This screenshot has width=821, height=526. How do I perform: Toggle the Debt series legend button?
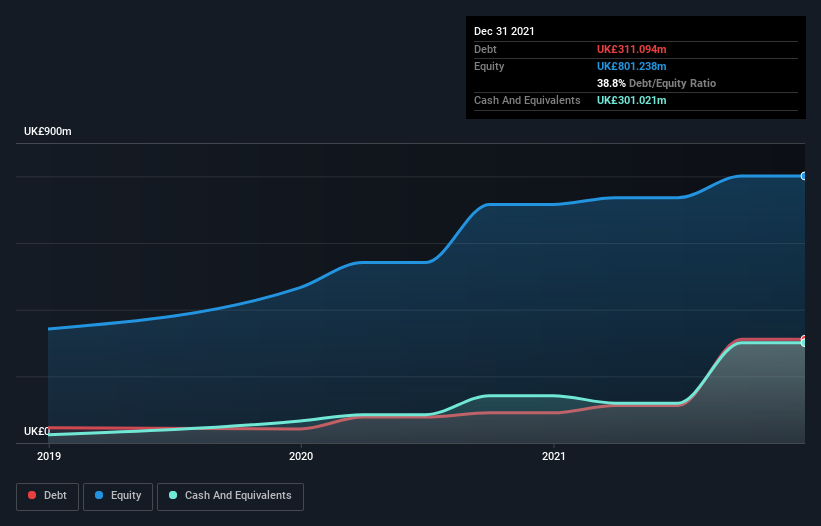click(47, 496)
